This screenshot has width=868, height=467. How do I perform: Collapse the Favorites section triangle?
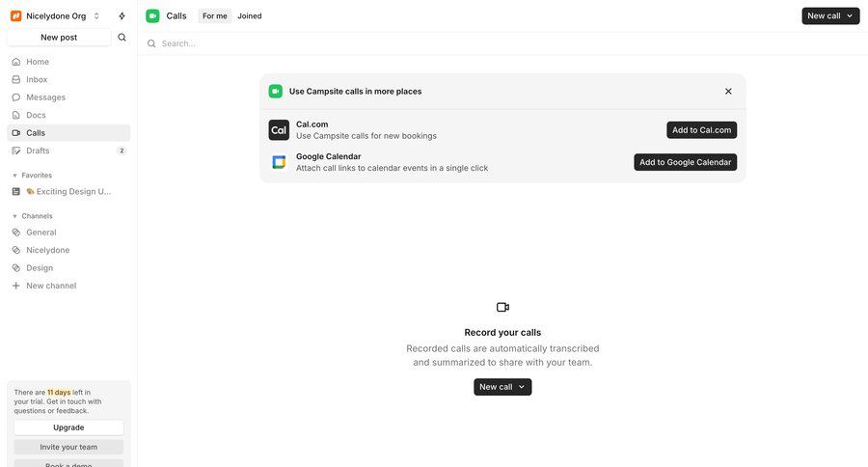point(14,176)
